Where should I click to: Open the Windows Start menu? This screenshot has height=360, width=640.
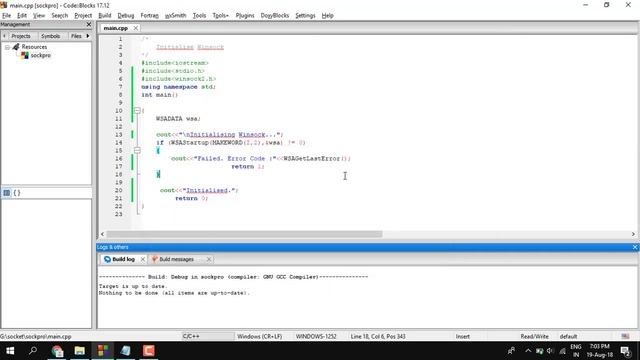[x=10, y=351]
